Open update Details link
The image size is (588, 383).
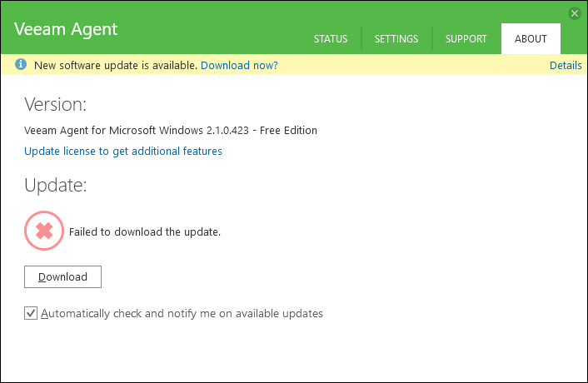coord(566,65)
